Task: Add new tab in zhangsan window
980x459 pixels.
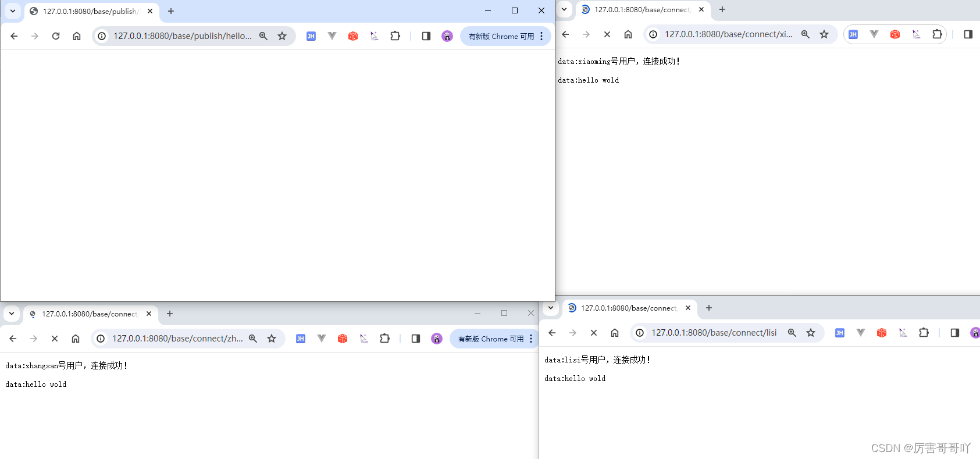Action: pyautogui.click(x=170, y=314)
